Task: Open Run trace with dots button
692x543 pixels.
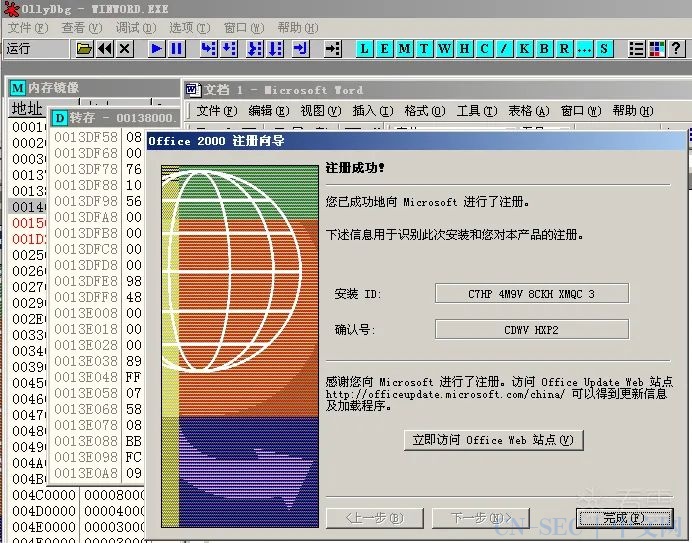Action: (x=584, y=49)
